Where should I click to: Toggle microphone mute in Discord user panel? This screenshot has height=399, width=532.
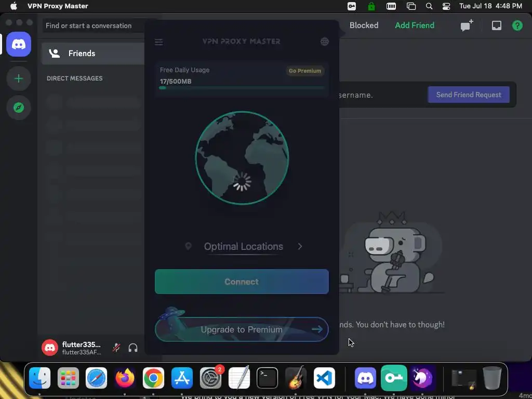point(116,348)
